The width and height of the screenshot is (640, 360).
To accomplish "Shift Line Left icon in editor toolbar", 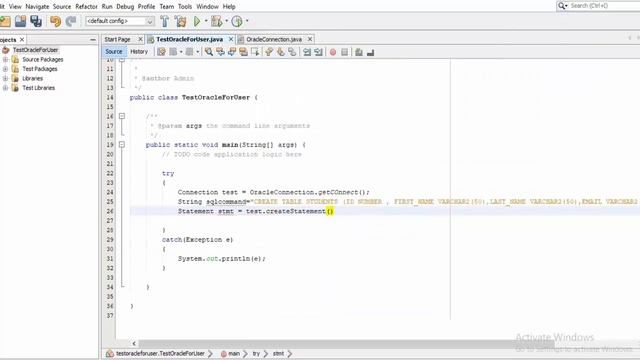I will click(x=307, y=52).
